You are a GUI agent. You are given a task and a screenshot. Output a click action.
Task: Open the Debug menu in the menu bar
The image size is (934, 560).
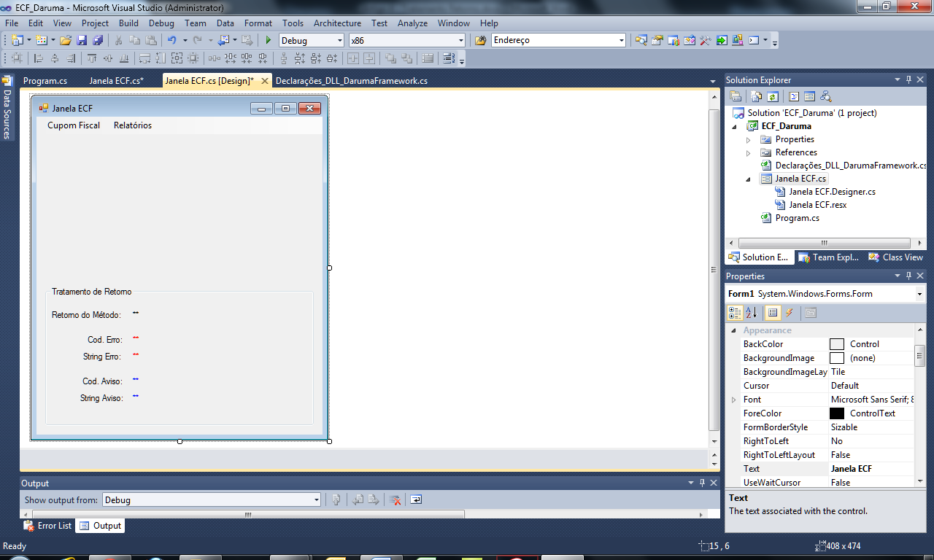(x=161, y=23)
